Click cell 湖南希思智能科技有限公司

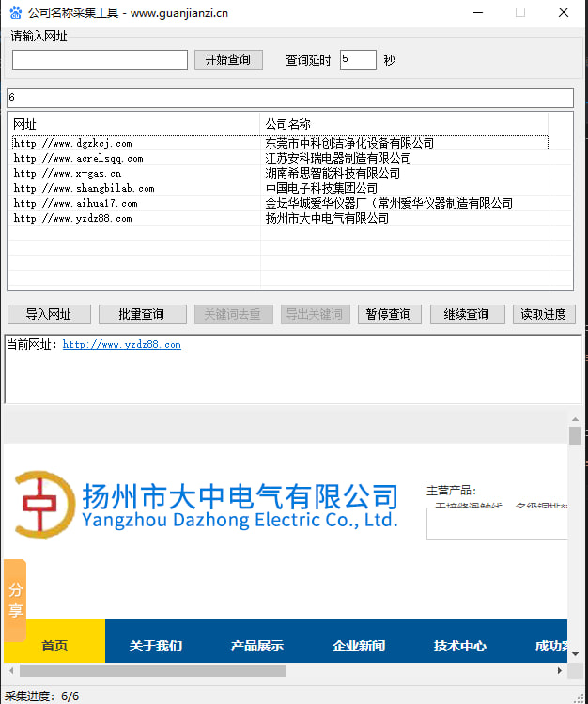(x=333, y=173)
